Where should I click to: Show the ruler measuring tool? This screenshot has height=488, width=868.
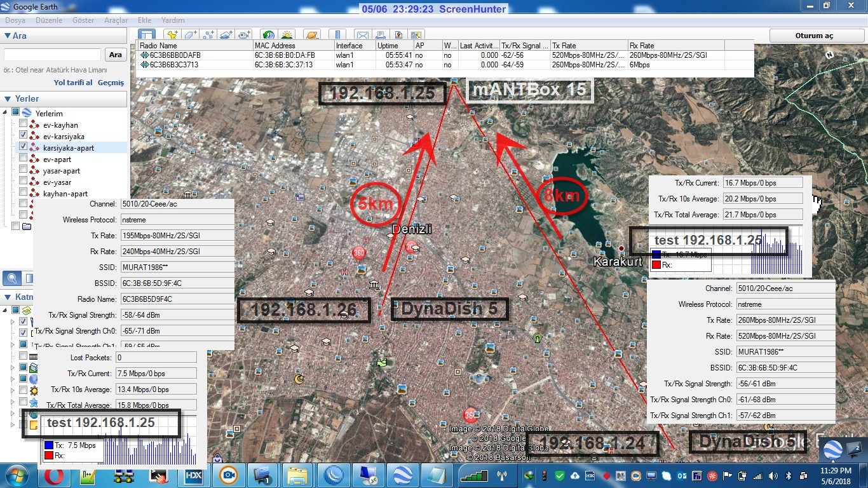(337, 34)
